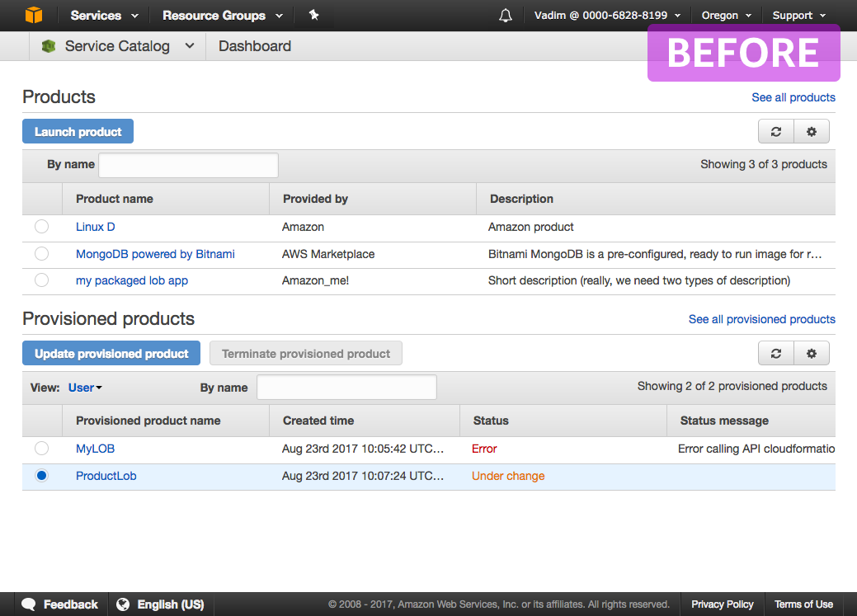This screenshot has height=616, width=857.
Task: Click the Bitnami MongoDB description cell
Action: click(655, 254)
